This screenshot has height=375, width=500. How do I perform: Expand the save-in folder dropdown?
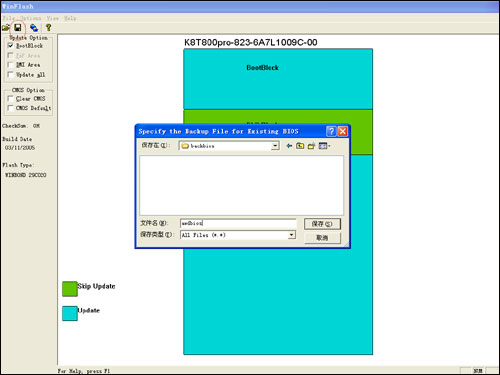[x=275, y=146]
